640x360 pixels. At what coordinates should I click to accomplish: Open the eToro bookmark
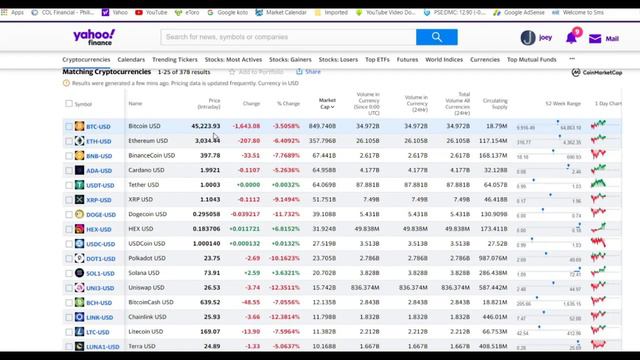pyautogui.click(x=187, y=13)
